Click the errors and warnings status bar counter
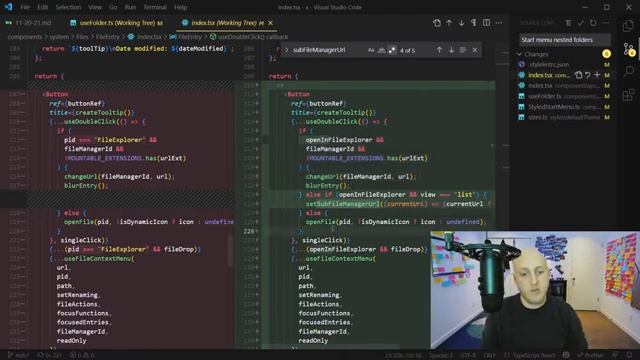Viewport: 640px width, 360px height. point(81,356)
